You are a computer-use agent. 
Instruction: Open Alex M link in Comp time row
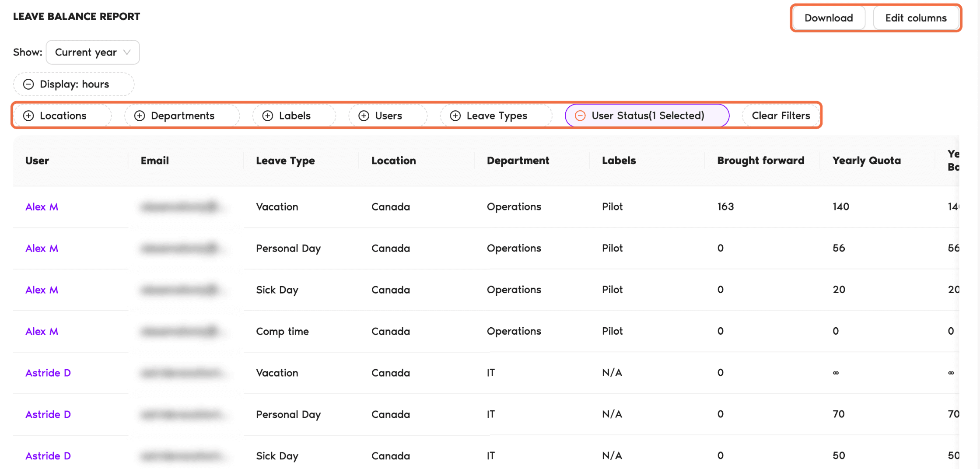click(x=42, y=331)
